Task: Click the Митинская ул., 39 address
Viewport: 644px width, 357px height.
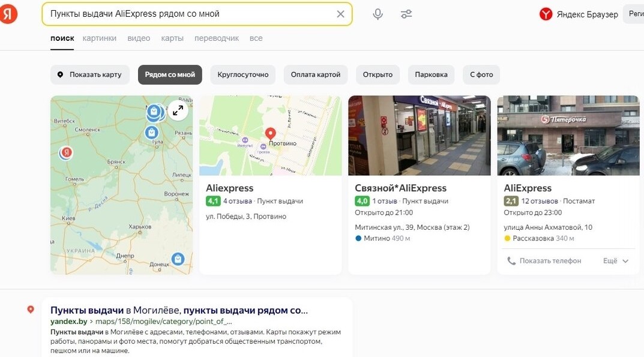Action: (x=412, y=227)
